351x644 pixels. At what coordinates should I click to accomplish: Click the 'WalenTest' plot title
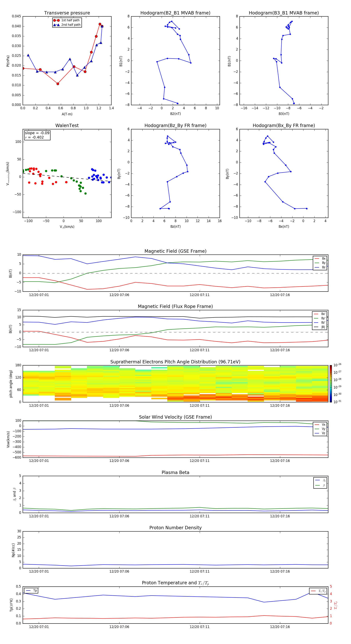click(x=67, y=125)
